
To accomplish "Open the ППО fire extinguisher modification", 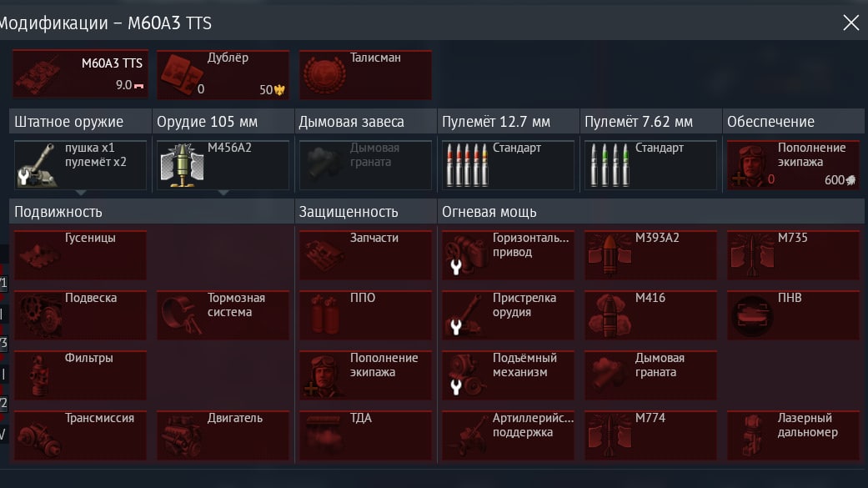I will (365, 314).
